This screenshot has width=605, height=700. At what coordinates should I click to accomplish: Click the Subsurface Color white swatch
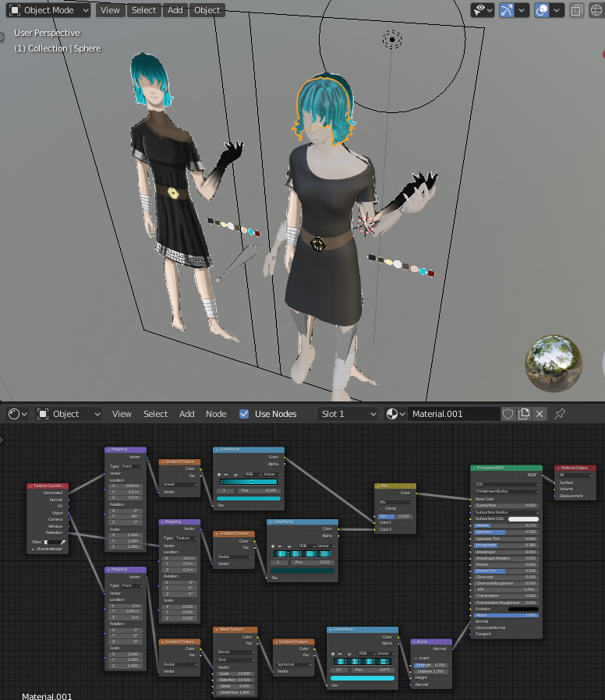click(523, 519)
